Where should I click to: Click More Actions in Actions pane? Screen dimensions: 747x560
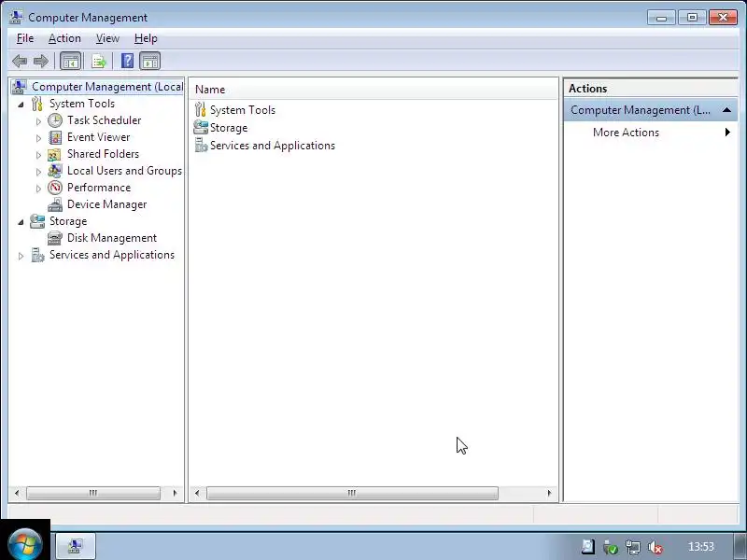626,133
